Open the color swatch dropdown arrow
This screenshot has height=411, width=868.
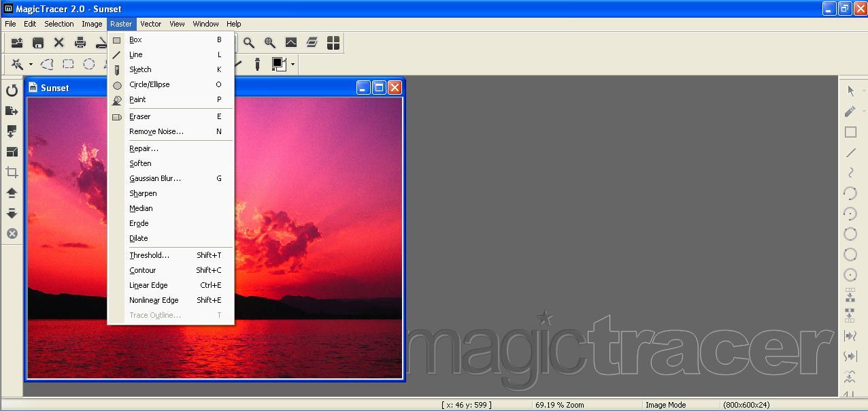click(293, 65)
